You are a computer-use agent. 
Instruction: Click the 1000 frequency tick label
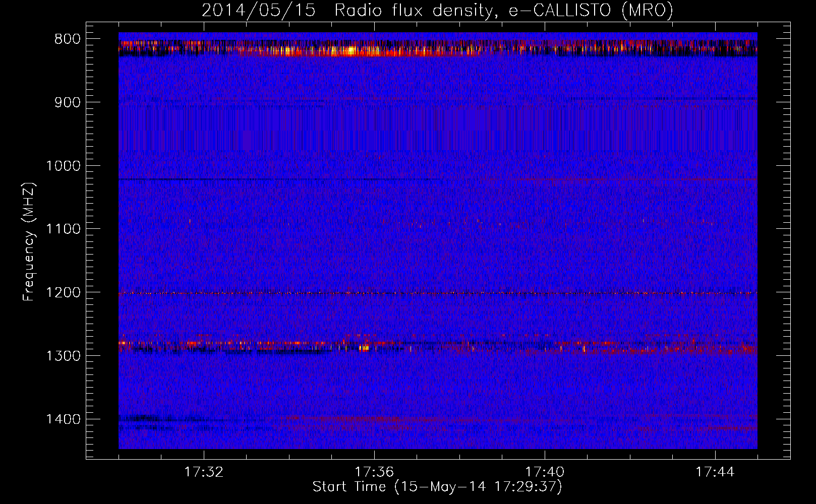tap(63, 166)
